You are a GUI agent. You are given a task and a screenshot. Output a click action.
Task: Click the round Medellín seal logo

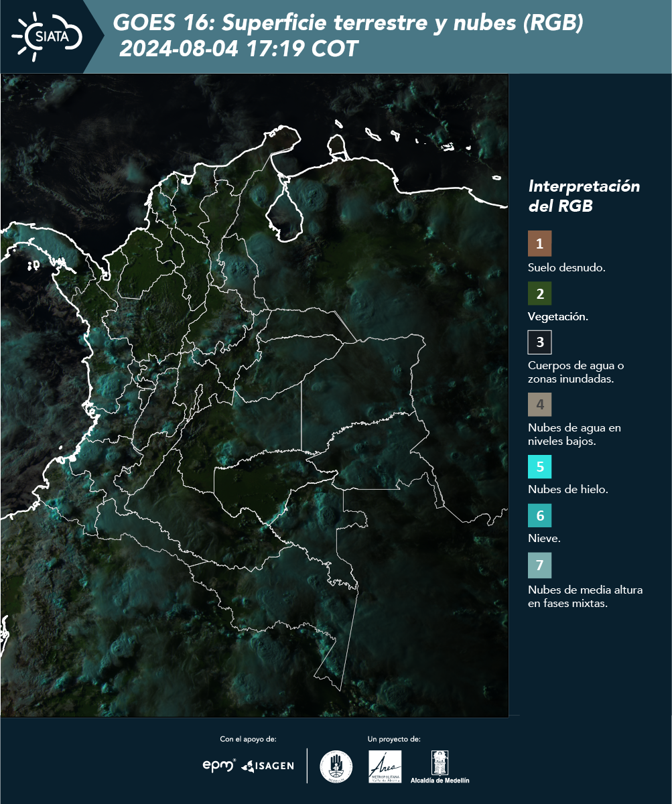coord(336,766)
